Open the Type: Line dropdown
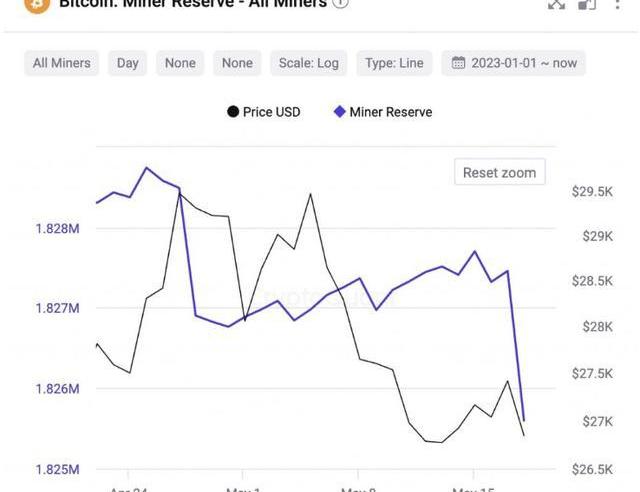This screenshot has width=640, height=492. pos(396,63)
